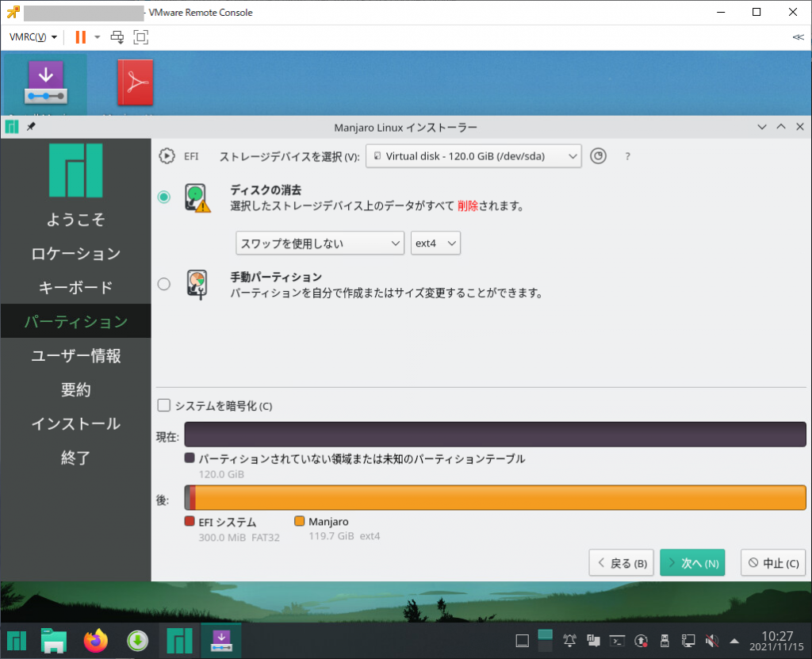The height and width of the screenshot is (659, 812).
Task: Open the terminal tray icon
Action: (x=617, y=642)
